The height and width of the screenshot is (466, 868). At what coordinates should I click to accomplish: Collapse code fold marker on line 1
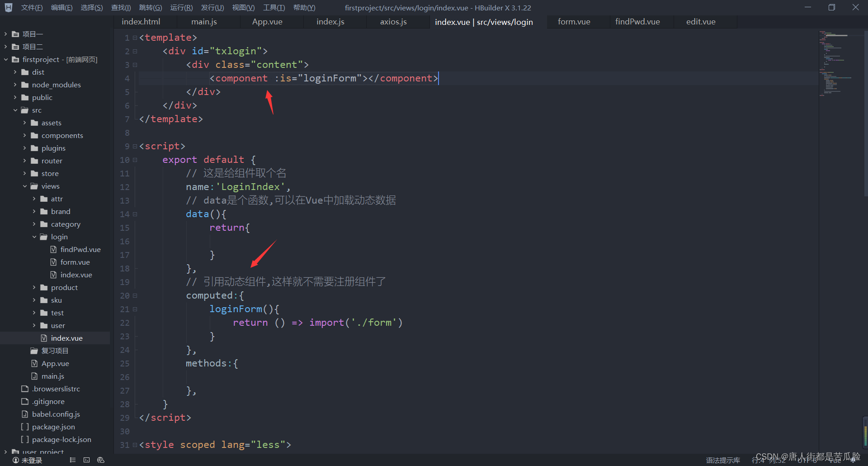[x=135, y=38]
